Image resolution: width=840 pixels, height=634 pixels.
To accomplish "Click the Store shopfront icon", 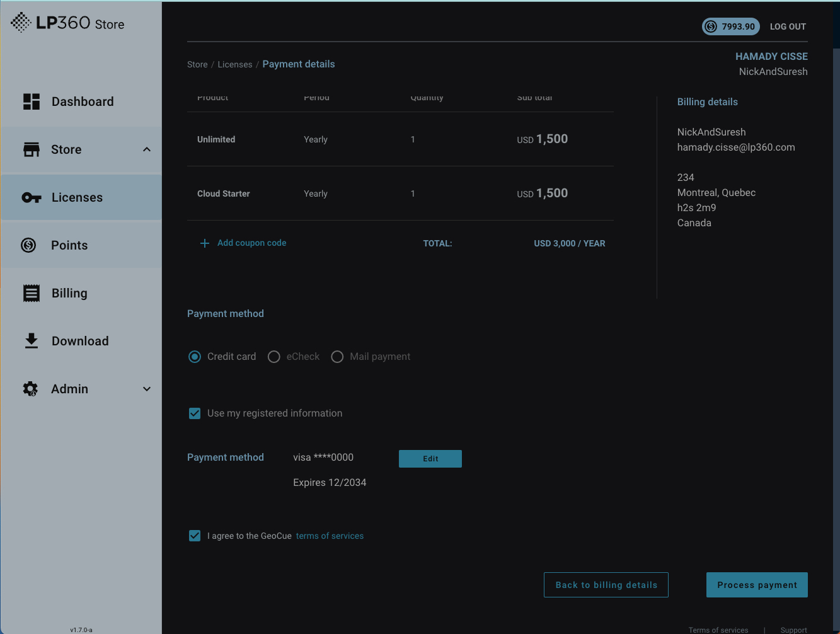I will tap(32, 149).
